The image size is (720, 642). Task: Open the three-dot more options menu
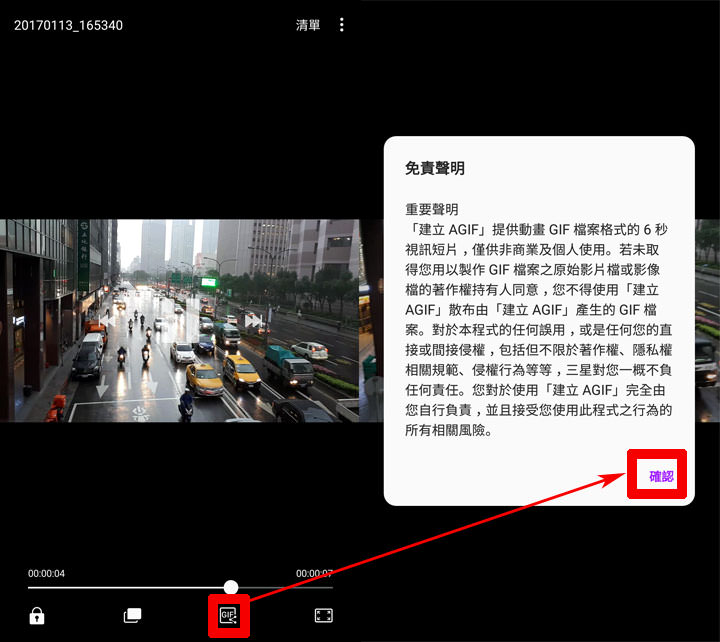pyautogui.click(x=342, y=25)
